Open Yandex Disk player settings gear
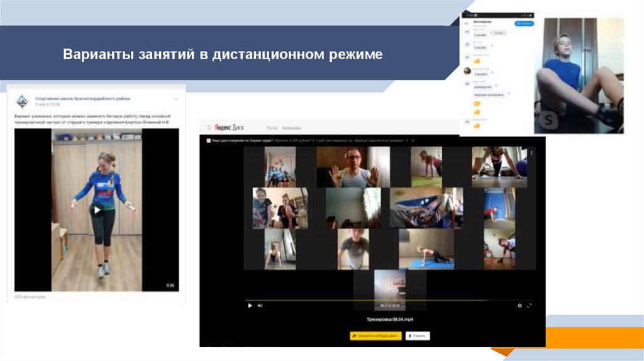 (519, 306)
